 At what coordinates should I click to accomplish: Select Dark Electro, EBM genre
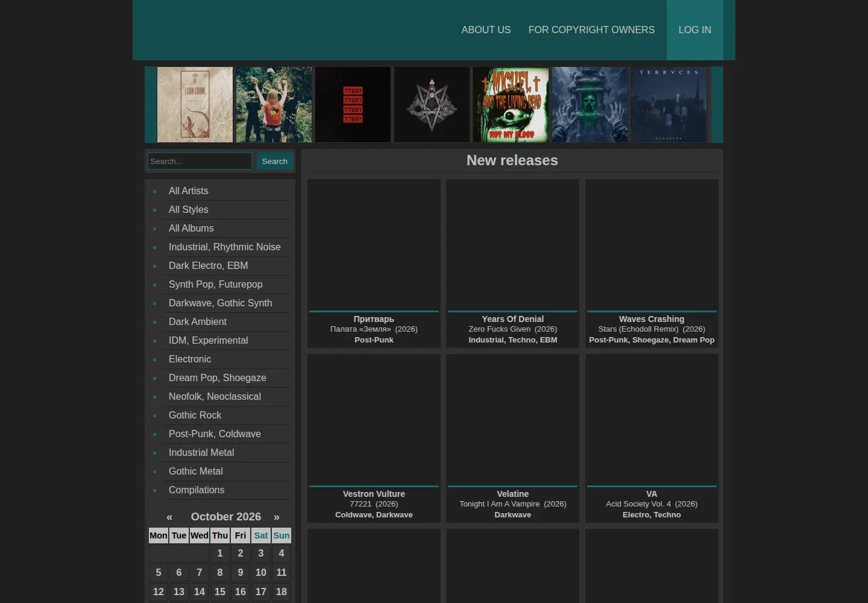(209, 265)
